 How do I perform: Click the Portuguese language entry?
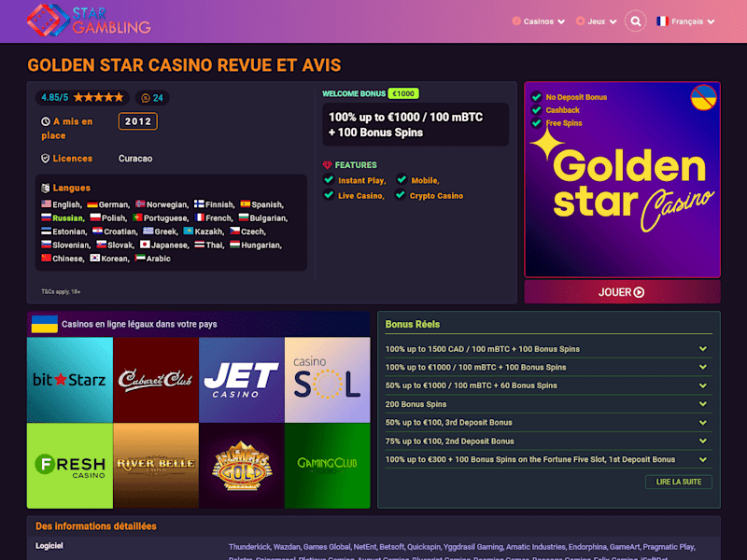[161, 218]
